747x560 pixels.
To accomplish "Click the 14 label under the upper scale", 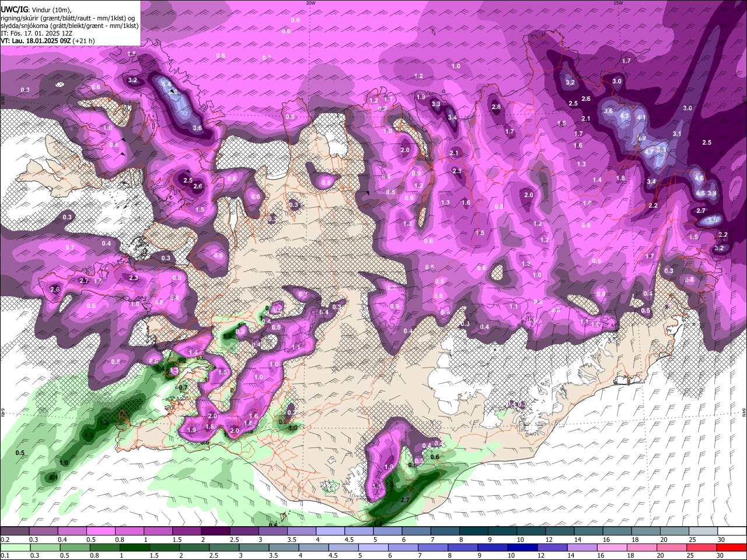I will coord(578,540).
